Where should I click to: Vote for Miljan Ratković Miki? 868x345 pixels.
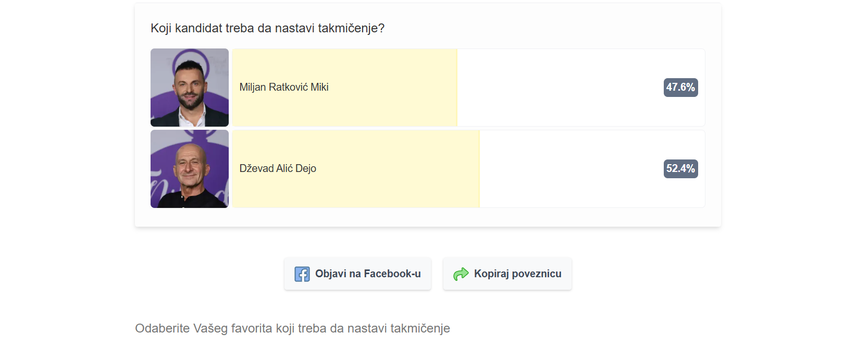click(344, 87)
